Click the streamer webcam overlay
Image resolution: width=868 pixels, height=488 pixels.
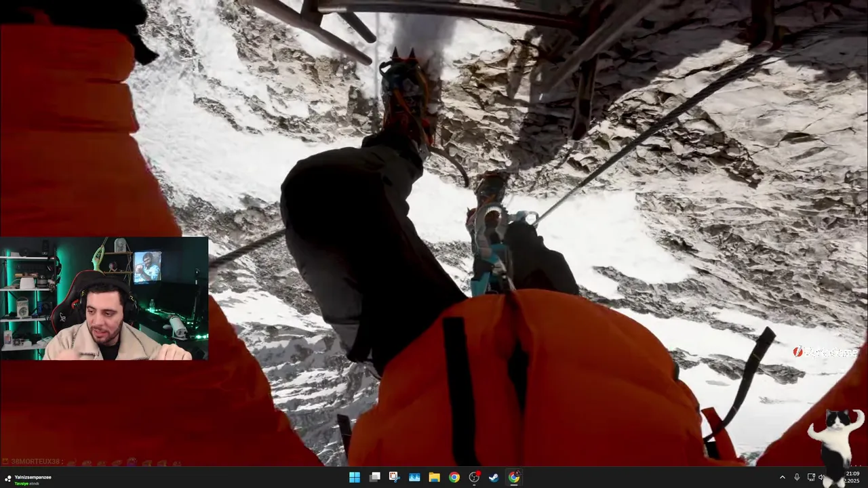(104, 298)
